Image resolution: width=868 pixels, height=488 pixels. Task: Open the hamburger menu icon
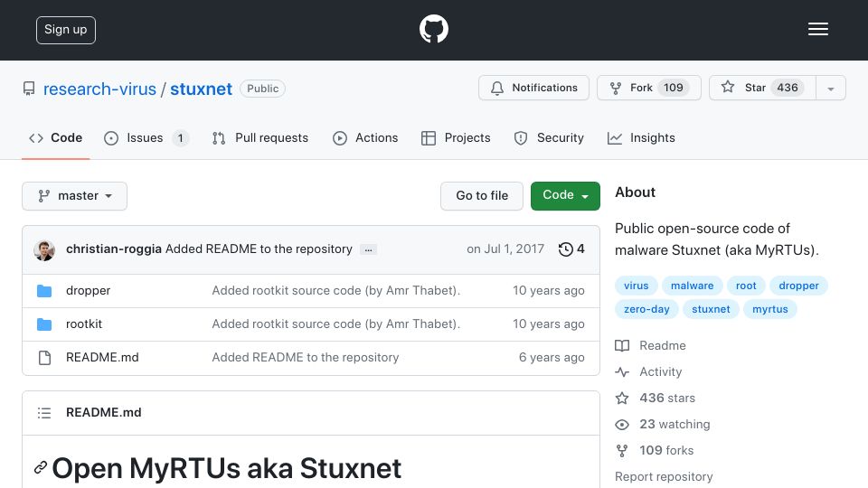point(817,29)
